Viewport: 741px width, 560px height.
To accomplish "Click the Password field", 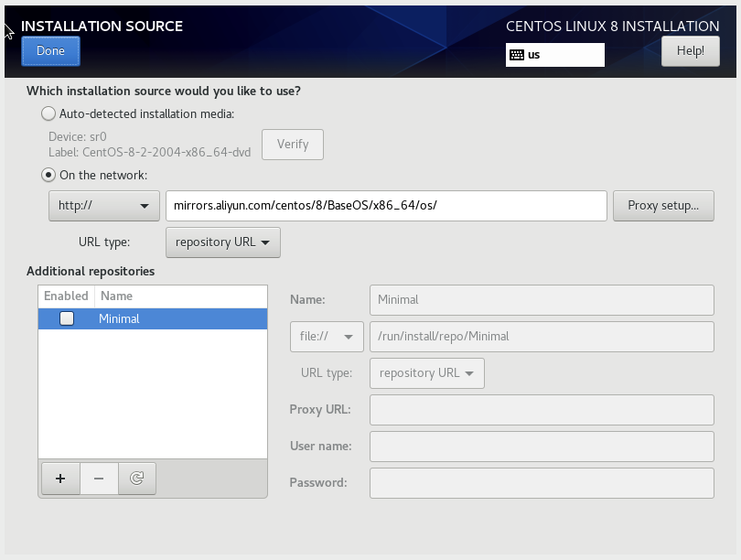I will click(542, 483).
